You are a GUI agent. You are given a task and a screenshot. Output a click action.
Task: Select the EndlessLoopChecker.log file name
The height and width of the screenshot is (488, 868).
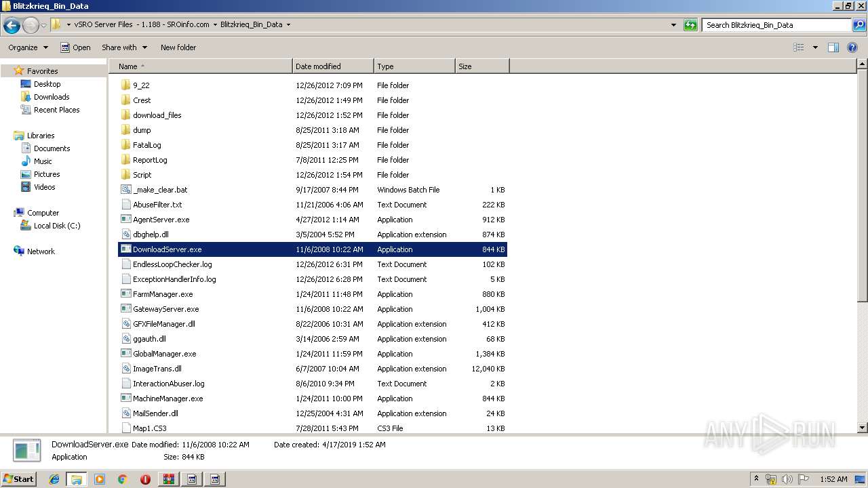click(x=172, y=264)
